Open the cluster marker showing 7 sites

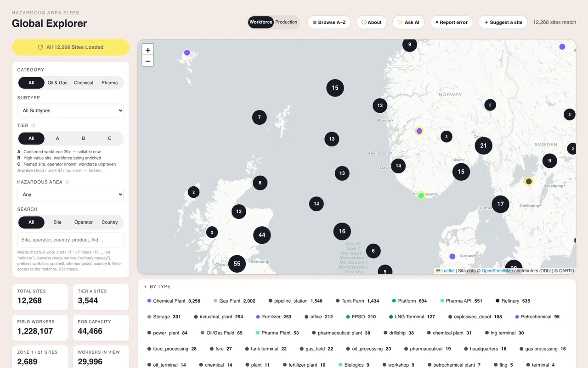coord(260,117)
